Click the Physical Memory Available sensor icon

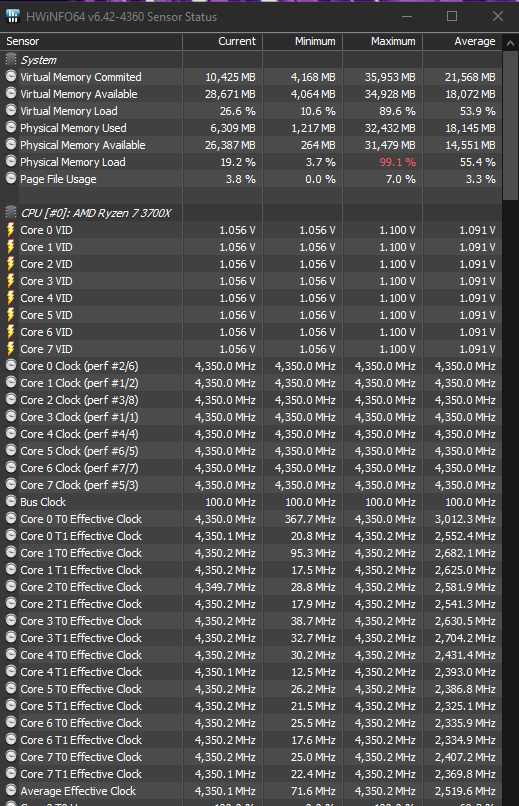click(x=11, y=144)
